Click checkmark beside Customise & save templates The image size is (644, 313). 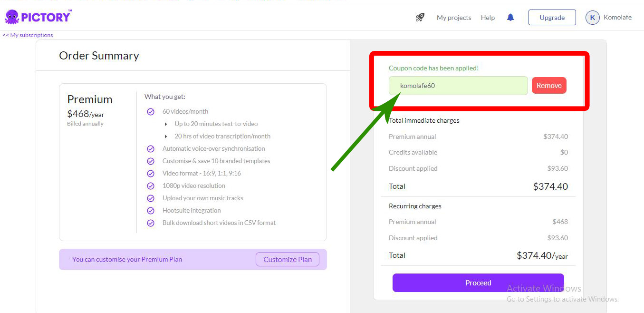tap(151, 161)
